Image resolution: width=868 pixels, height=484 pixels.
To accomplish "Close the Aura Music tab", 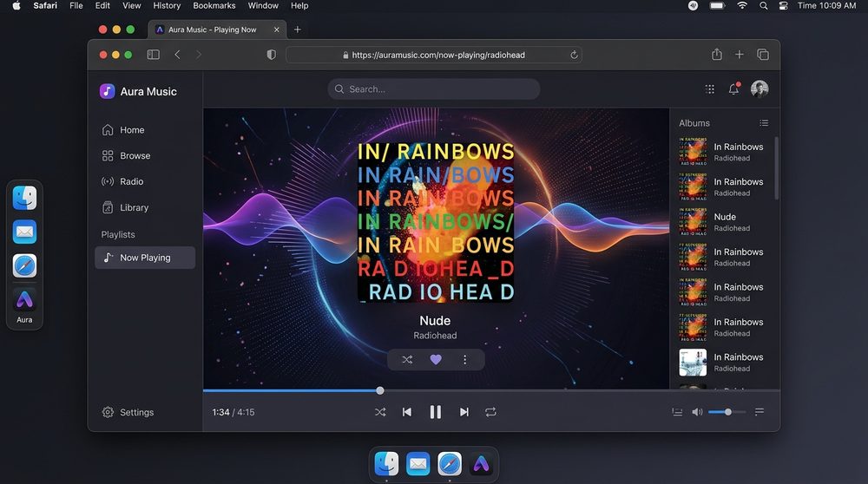I will [x=277, y=29].
